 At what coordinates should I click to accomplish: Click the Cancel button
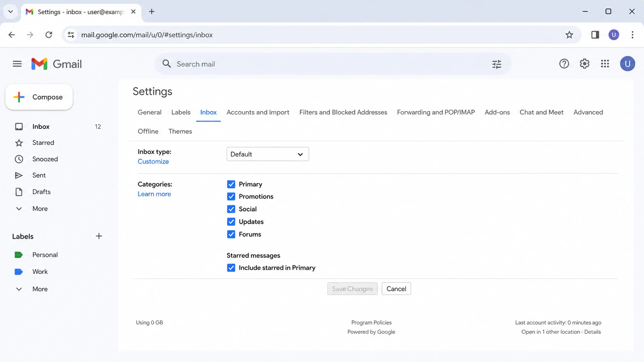[396, 289]
